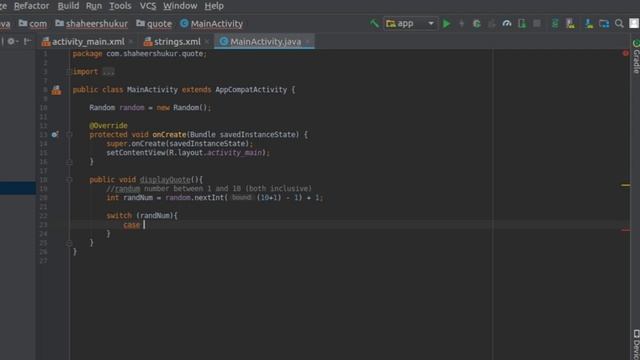Click the 'nextInt' method call
640x360 pixels.
point(209,198)
